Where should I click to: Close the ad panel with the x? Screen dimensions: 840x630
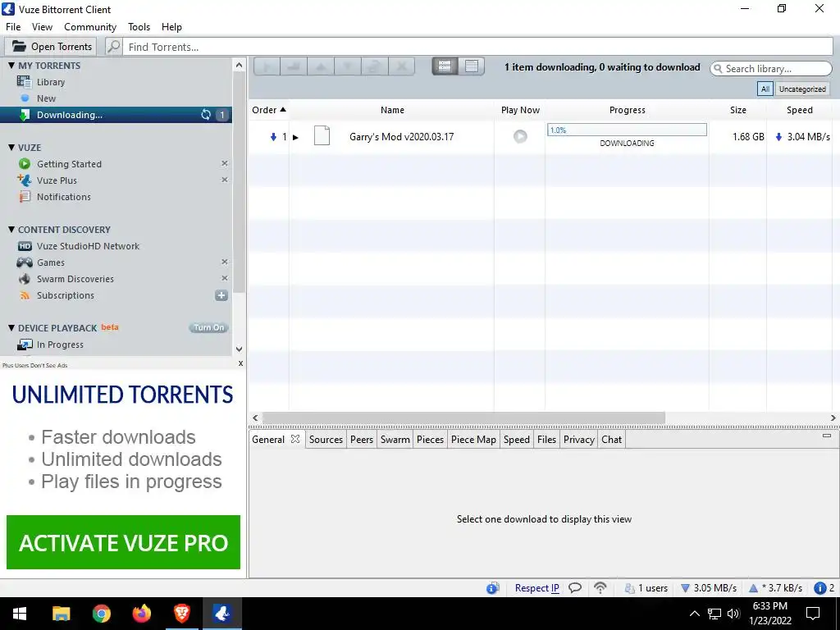240,363
